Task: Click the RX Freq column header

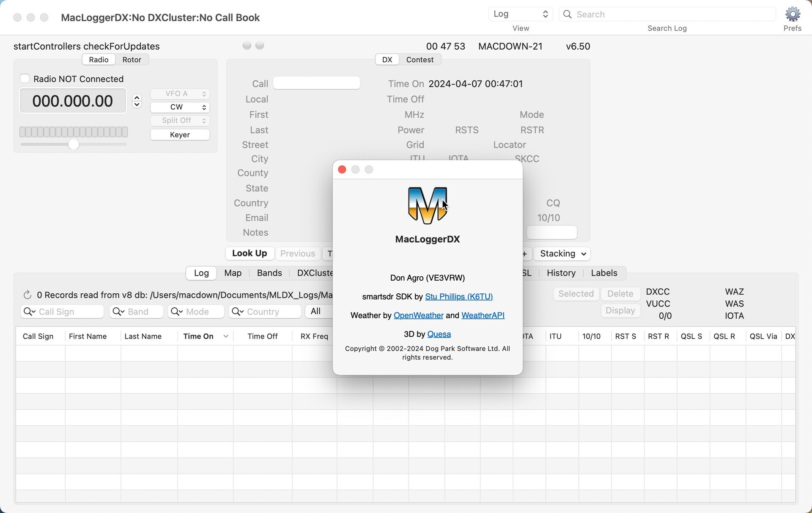Action: tap(314, 336)
